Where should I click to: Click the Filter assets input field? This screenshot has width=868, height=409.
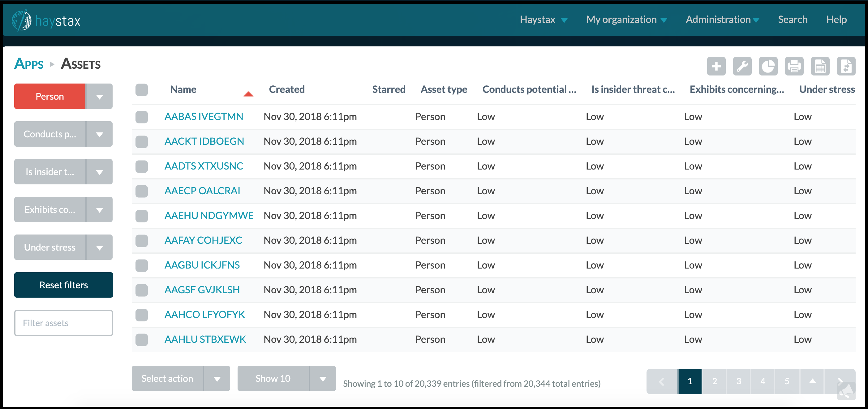point(64,323)
